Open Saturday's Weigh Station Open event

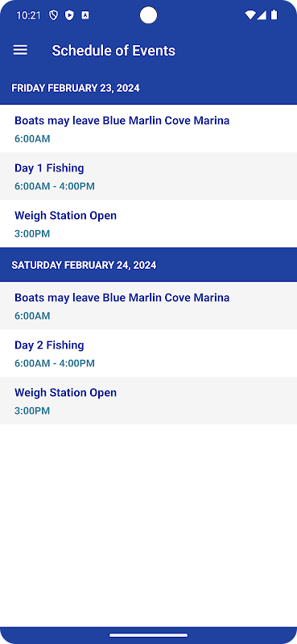148,400
